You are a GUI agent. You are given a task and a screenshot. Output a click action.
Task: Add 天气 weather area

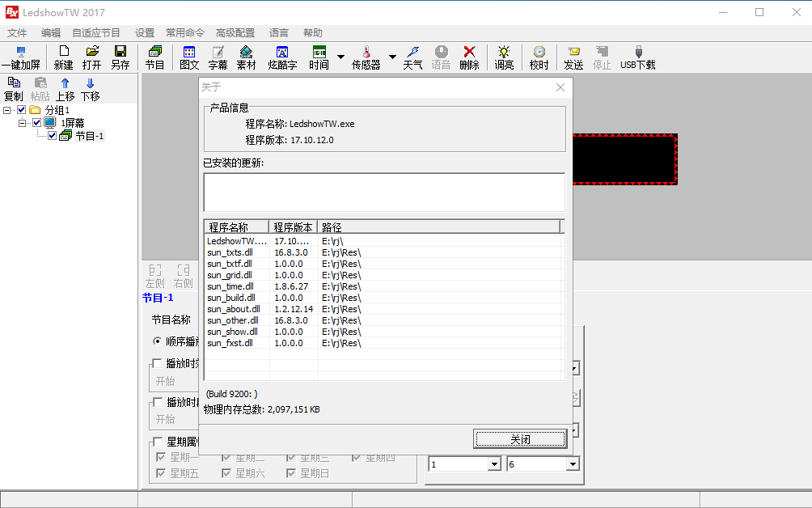tap(412, 57)
